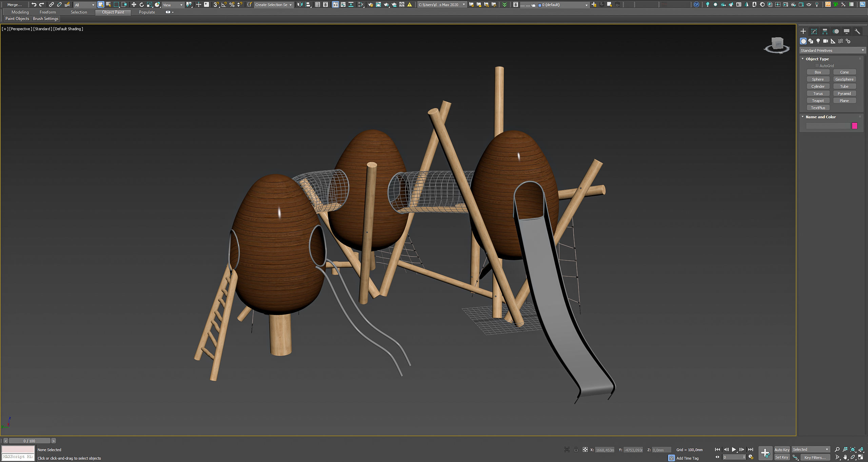Screen dimensions: 868x462
Task: Click the Freeform ribbon tab
Action: (x=48, y=12)
